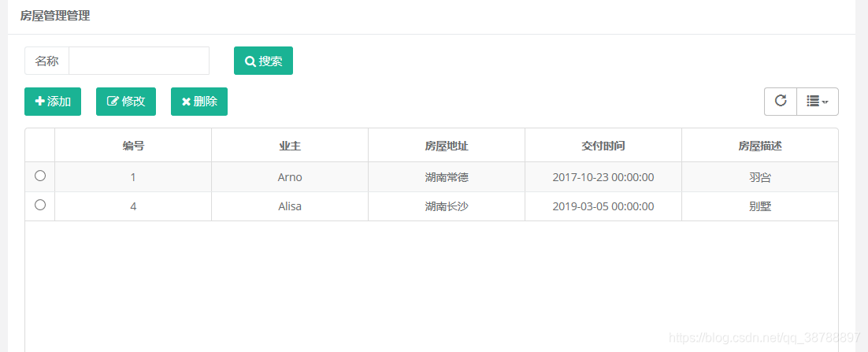Screen dimensions: 868x352
Task: Open the columns list dropdown
Action: click(x=818, y=102)
